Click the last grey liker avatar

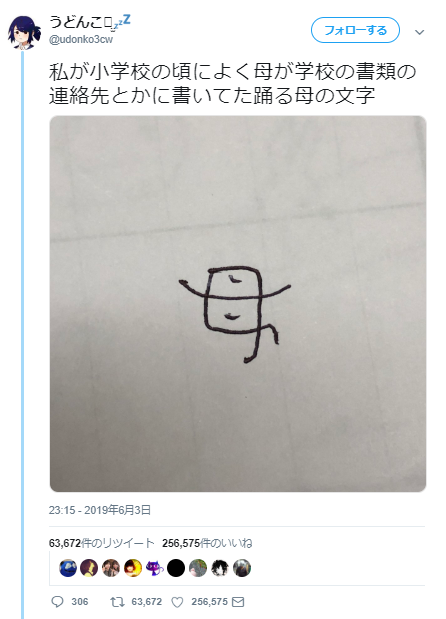coord(242,568)
